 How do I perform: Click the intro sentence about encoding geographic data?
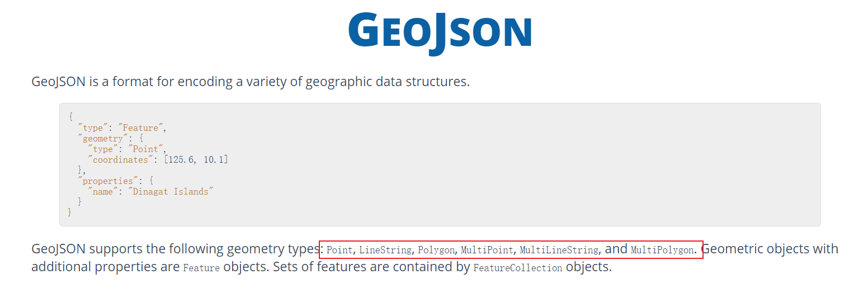coord(251,82)
